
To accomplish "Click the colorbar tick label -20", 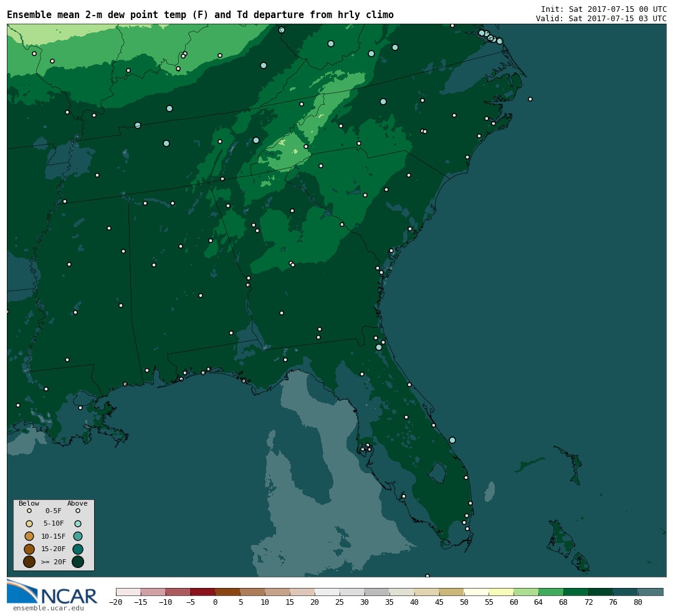I will (116, 602).
